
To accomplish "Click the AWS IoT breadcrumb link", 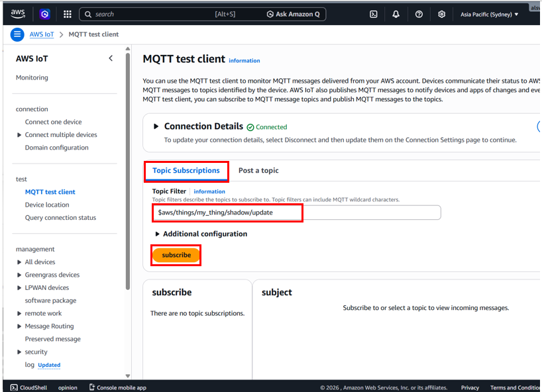I will (x=41, y=34).
